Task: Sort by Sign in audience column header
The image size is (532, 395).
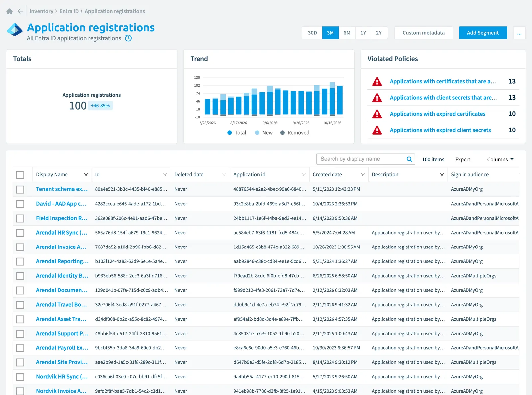Action: 469,175
